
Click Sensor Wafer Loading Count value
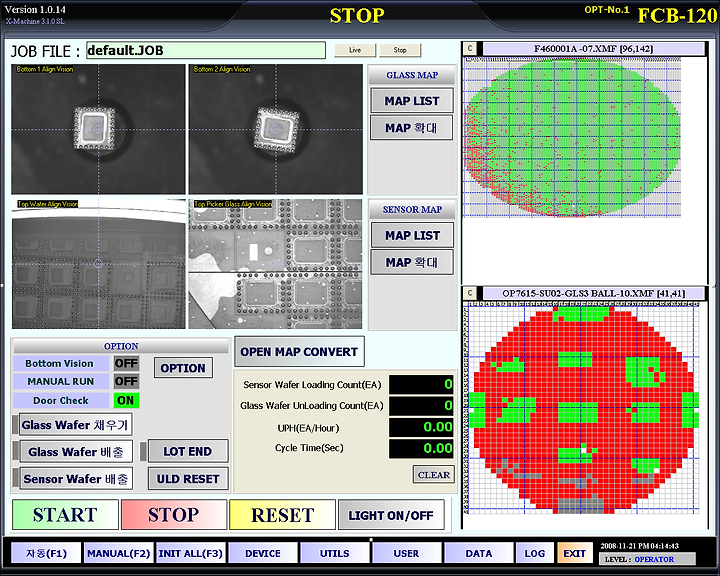[x=422, y=384]
